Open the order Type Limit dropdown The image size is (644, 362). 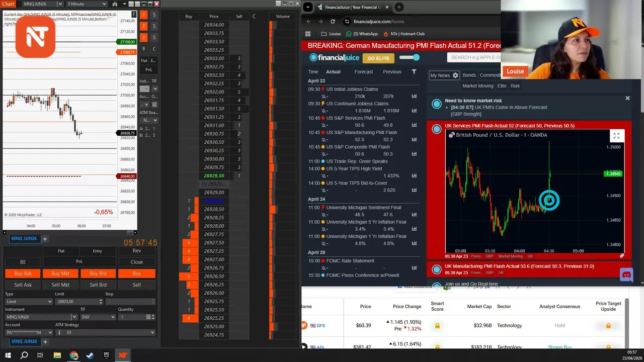coord(29,302)
